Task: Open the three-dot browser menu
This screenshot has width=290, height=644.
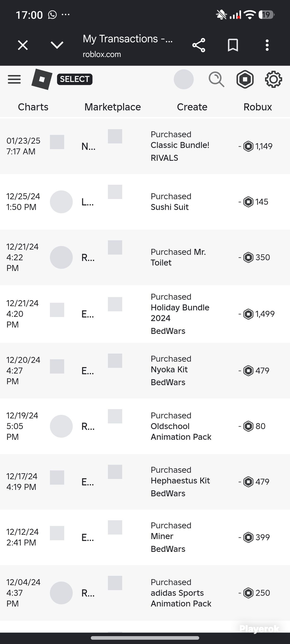Action: (x=267, y=45)
